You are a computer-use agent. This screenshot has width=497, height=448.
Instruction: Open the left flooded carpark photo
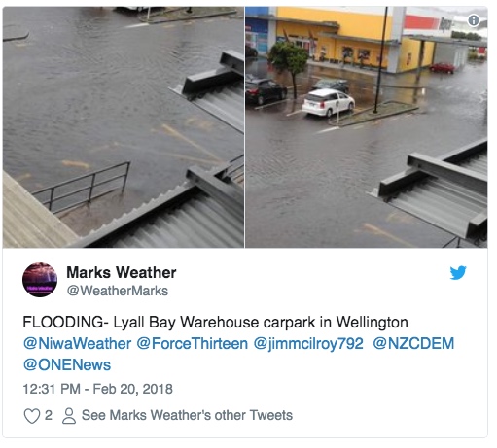(124, 127)
